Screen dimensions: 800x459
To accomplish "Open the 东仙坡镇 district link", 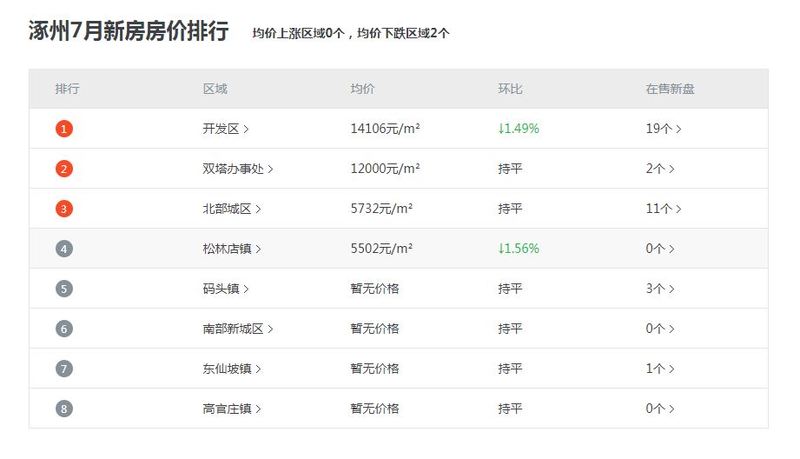I will (232, 368).
